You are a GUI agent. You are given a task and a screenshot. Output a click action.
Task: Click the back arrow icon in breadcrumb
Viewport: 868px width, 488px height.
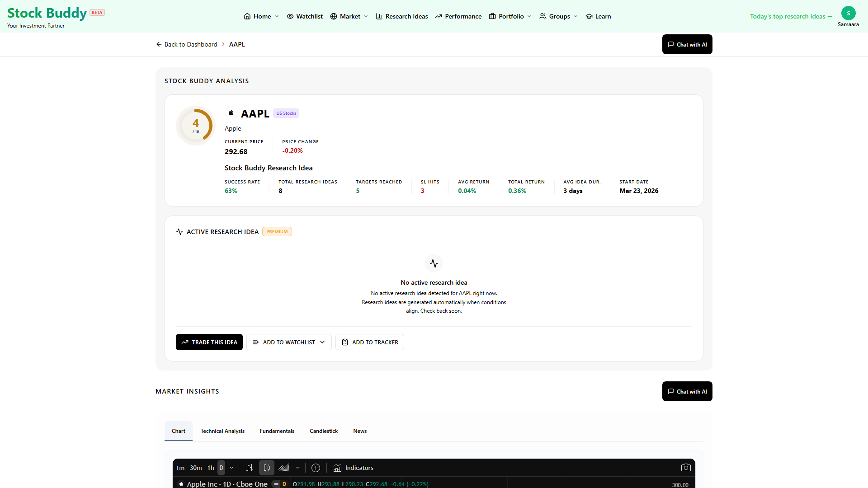pyautogui.click(x=159, y=44)
